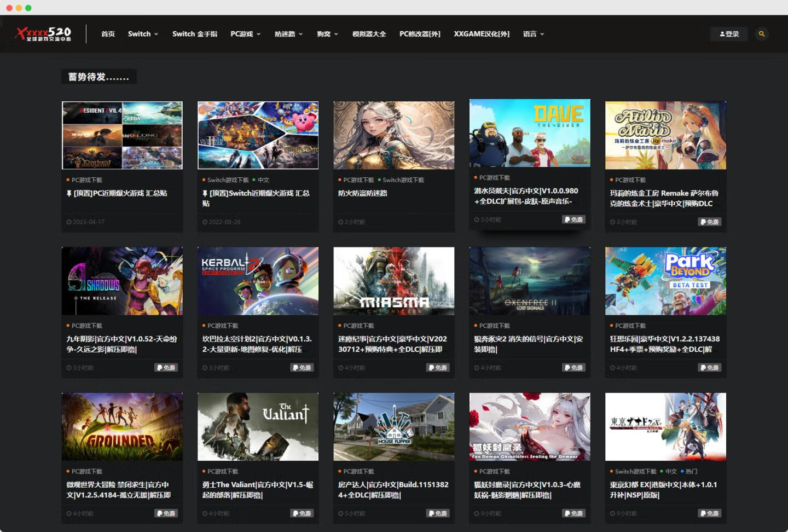Open the 首页 home menu item
Viewport: 788px width, 532px height.
tap(108, 34)
